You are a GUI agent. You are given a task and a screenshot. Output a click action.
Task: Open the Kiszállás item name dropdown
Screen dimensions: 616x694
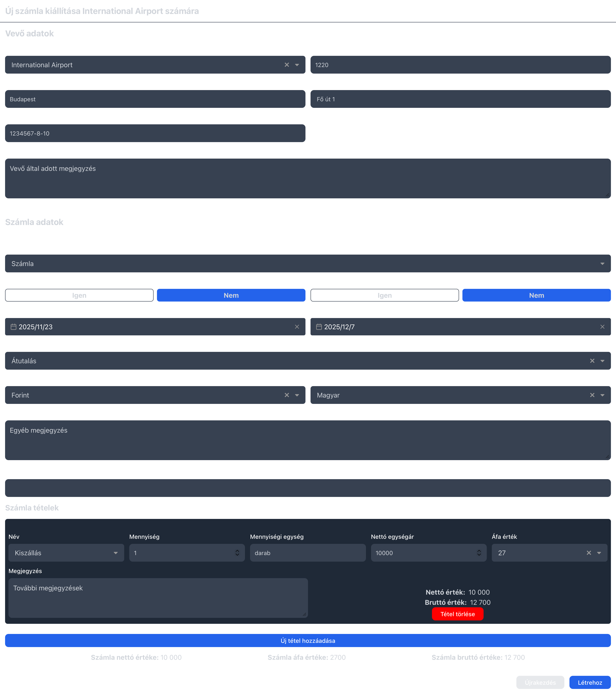coord(115,553)
